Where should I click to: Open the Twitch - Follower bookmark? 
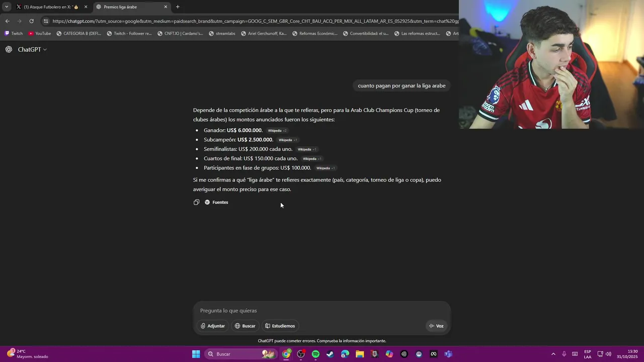click(x=129, y=34)
